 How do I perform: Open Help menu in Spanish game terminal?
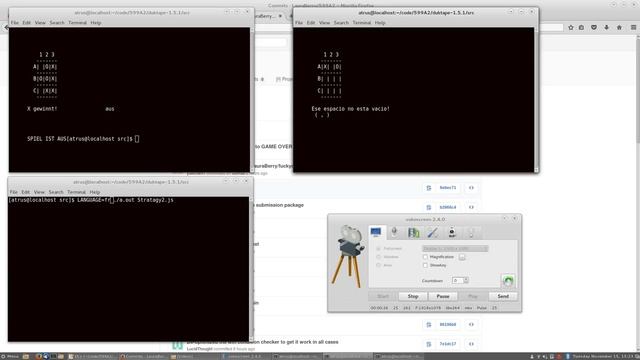point(380,23)
